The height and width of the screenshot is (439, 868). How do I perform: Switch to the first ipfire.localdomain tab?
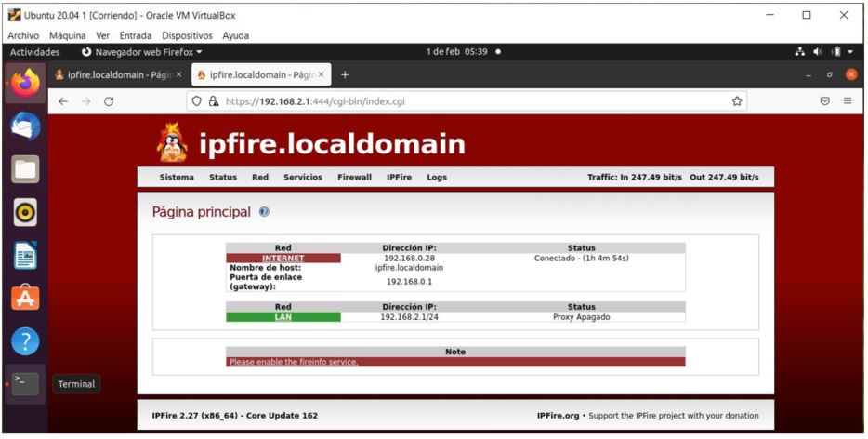(x=119, y=74)
